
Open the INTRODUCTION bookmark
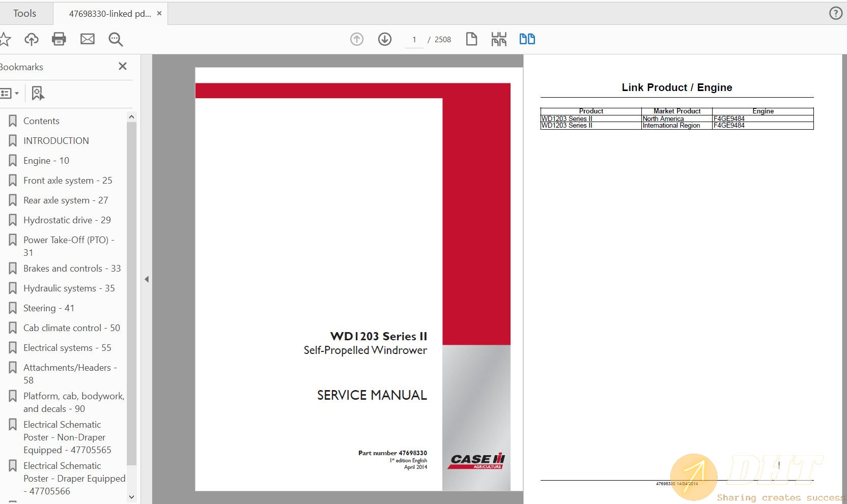pos(56,141)
